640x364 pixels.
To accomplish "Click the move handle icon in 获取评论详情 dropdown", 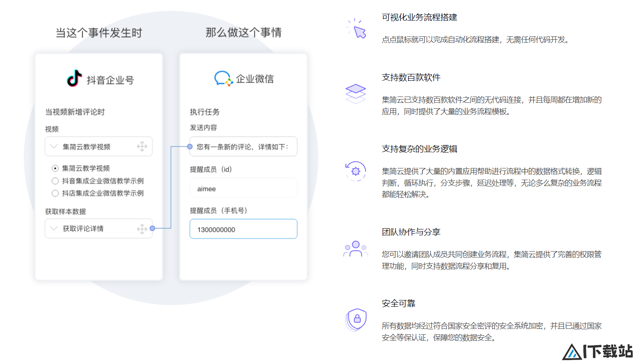I will coord(142,229).
